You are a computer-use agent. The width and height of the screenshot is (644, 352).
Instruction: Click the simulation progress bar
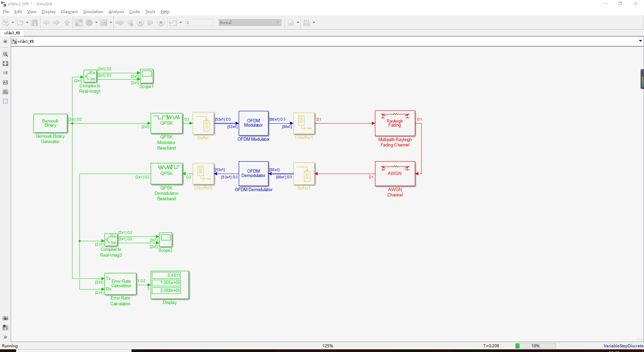[535, 346]
